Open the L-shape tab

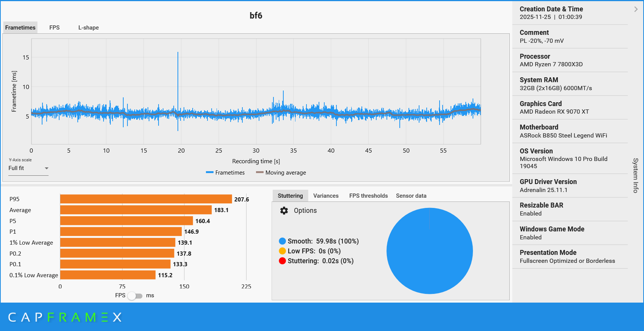click(88, 28)
